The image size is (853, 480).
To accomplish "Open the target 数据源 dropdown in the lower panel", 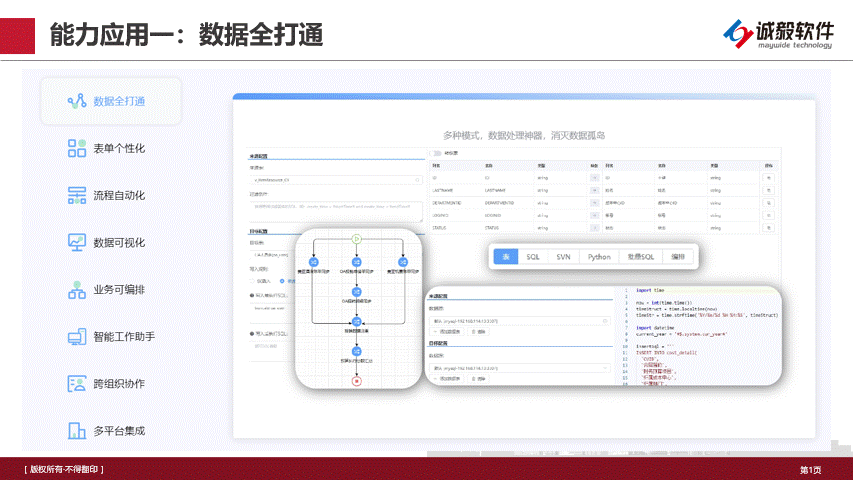I will pyautogui.click(x=519, y=368).
